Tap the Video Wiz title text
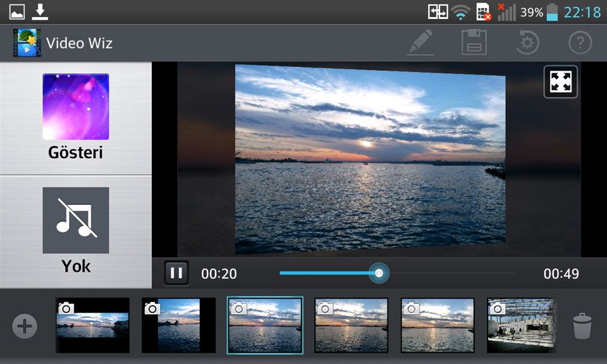This screenshot has height=364, width=607. point(80,43)
